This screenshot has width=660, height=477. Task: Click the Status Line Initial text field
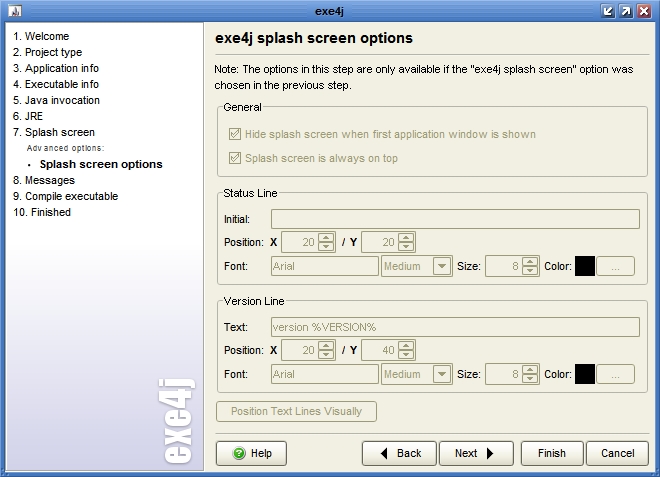[455, 219]
